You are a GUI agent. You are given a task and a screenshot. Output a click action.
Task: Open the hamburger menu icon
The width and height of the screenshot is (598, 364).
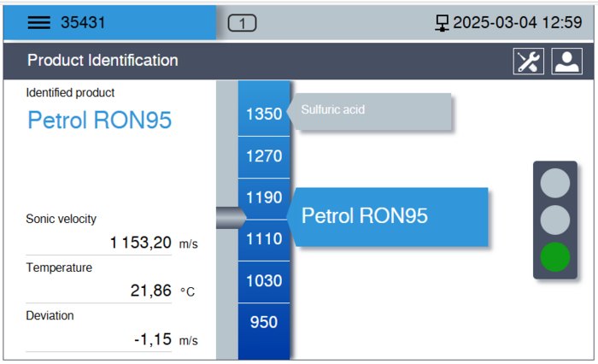pos(39,23)
